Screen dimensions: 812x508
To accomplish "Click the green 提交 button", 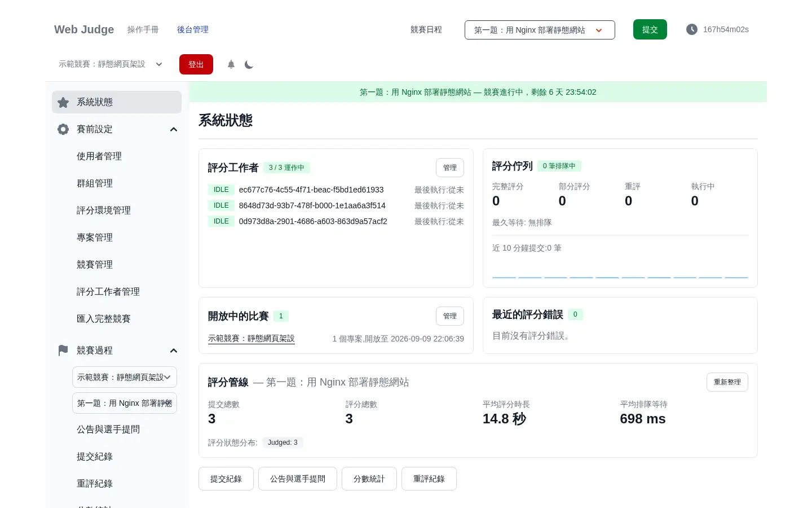I will pyautogui.click(x=650, y=29).
